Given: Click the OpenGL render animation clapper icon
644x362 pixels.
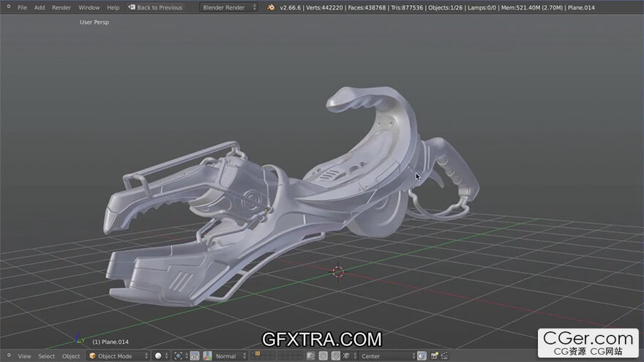Looking at the screenshot, I should click(x=445, y=356).
